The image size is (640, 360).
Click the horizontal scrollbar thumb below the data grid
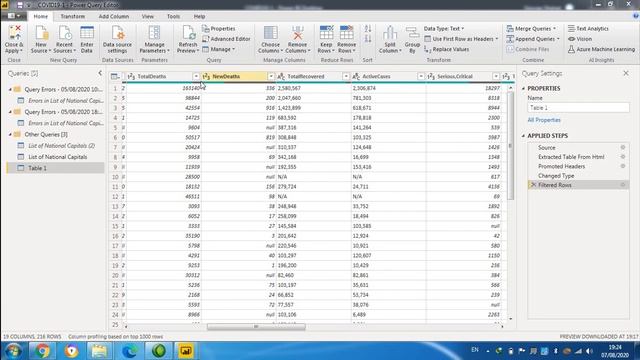coord(256,327)
